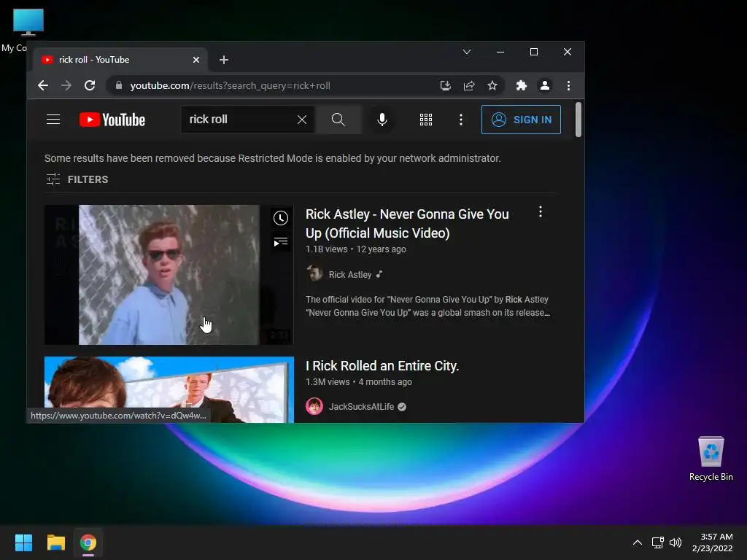Click the page vertical scrollbar
Screen dimensions: 747x560
click(578, 120)
